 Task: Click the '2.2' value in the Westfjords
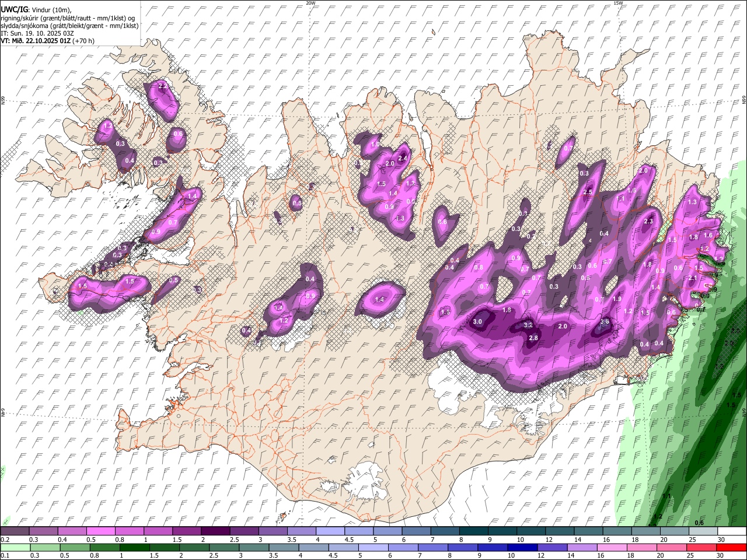(x=163, y=86)
